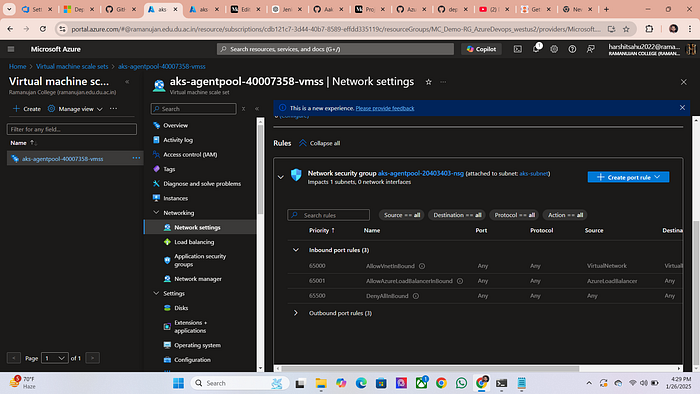Open the feedback icon in header
This screenshot has width=700, height=394.
pyautogui.click(x=590, y=49)
